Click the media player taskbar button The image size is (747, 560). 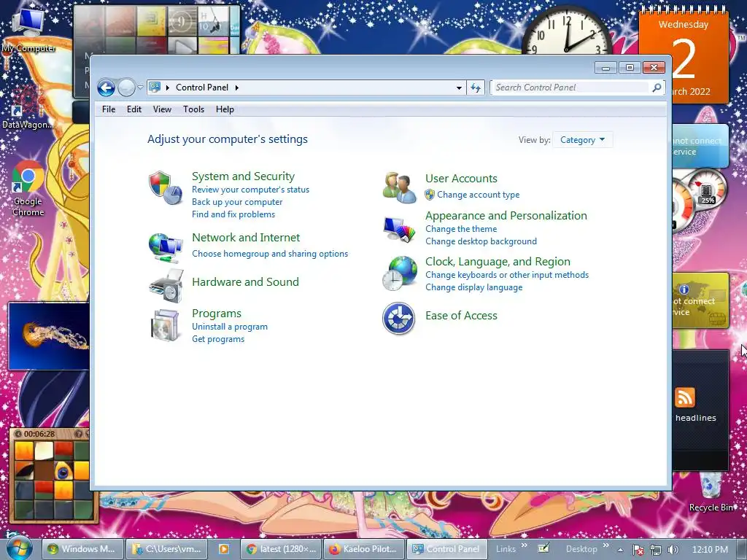tap(223, 549)
